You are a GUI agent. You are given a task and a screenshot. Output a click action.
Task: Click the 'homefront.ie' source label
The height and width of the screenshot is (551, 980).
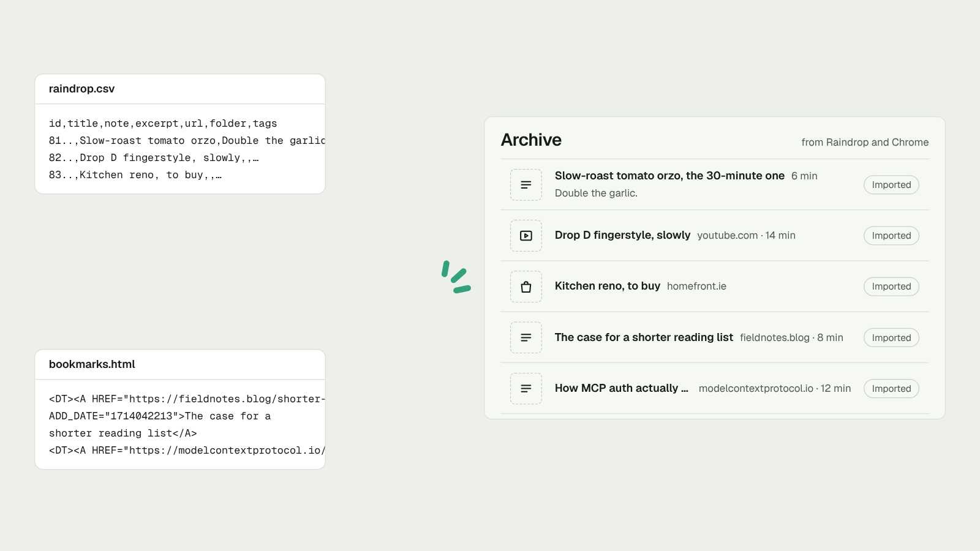(x=696, y=286)
